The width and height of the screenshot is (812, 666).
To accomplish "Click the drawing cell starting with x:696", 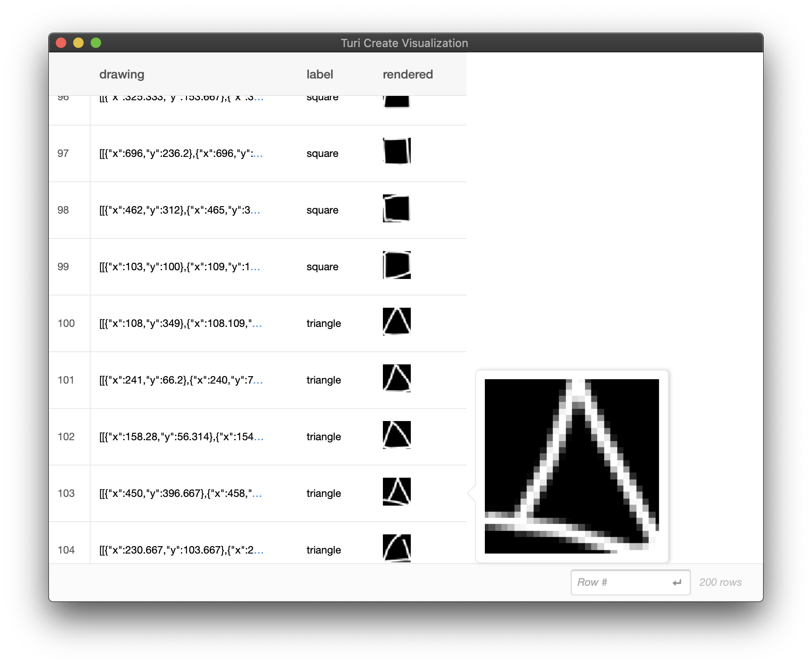I will click(x=181, y=153).
